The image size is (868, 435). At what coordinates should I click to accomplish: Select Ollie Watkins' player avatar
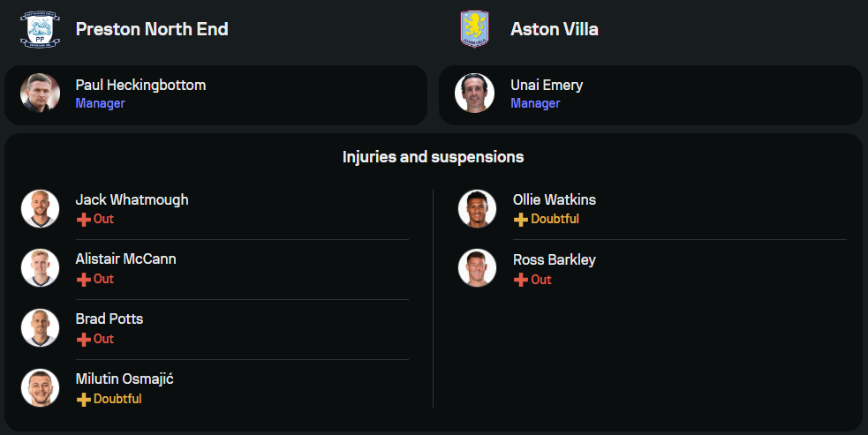pos(477,208)
